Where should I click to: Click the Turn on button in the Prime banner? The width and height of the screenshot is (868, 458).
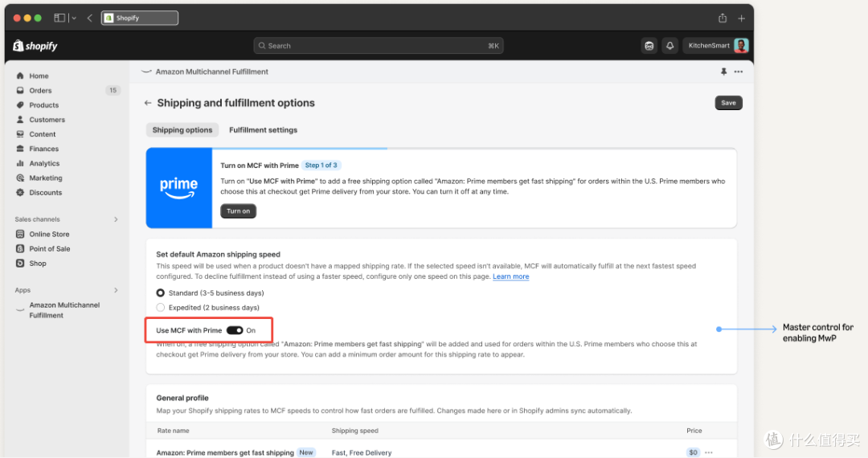coord(238,211)
